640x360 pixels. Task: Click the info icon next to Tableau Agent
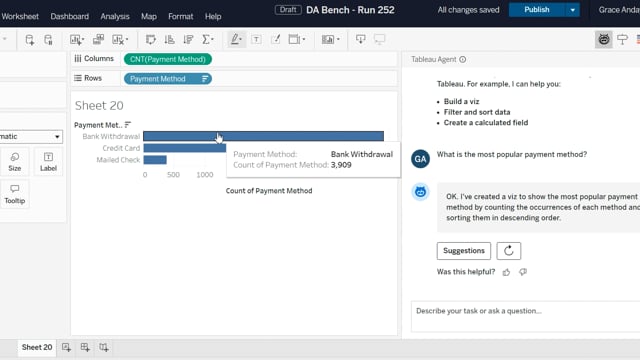pyautogui.click(x=462, y=60)
